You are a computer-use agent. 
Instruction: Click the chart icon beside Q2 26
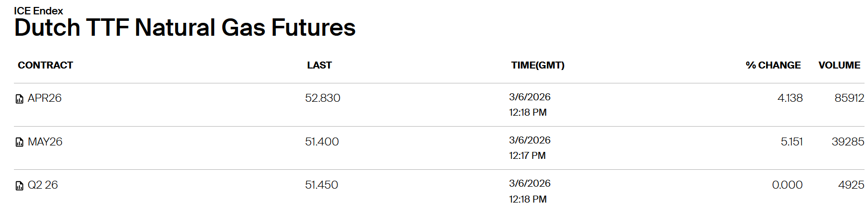pos(19,186)
